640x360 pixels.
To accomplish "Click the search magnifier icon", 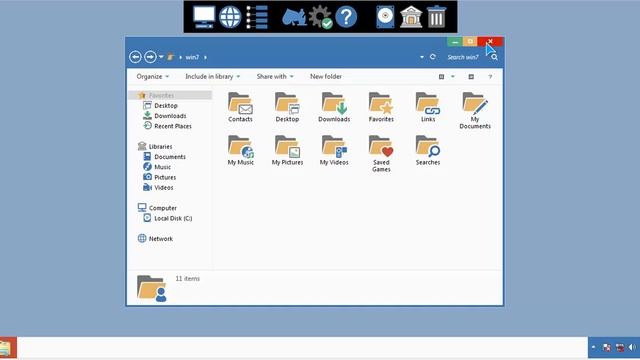I will [494, 57].
